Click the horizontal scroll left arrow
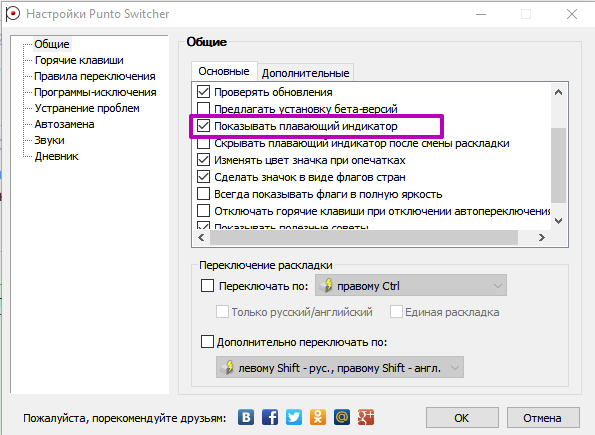The image size is (595, 435). pyautogui.click(x=201, y=238)
